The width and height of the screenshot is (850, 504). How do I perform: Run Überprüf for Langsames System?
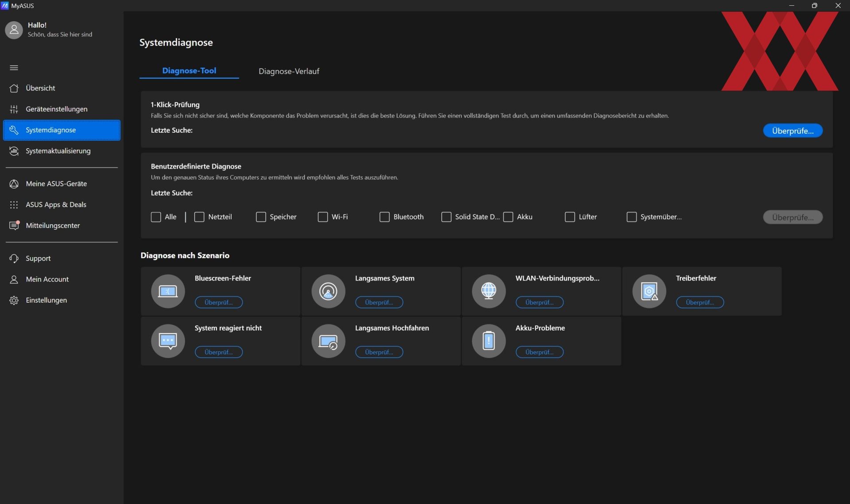click(x=379, y=302)
